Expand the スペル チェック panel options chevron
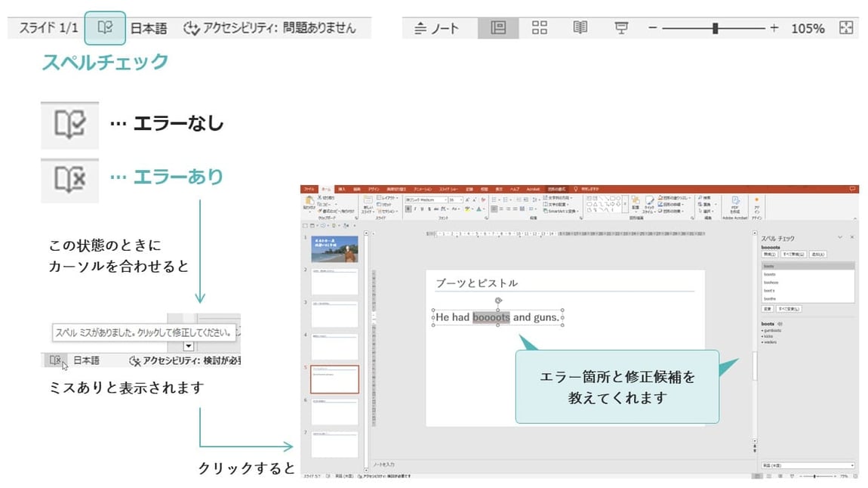The height and width of the screenshot is (488, 868). pos(840,237)
